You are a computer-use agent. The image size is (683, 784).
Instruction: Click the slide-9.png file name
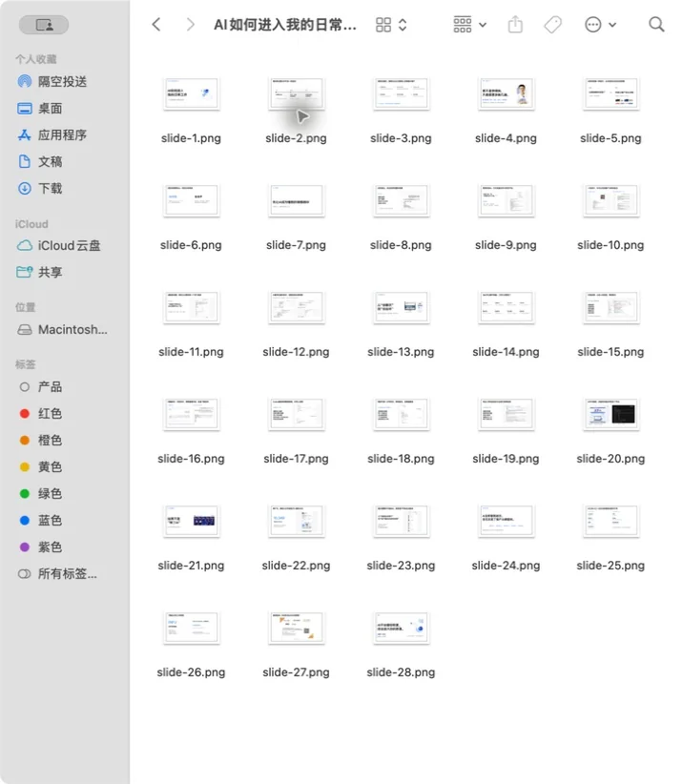coord(506,245)
